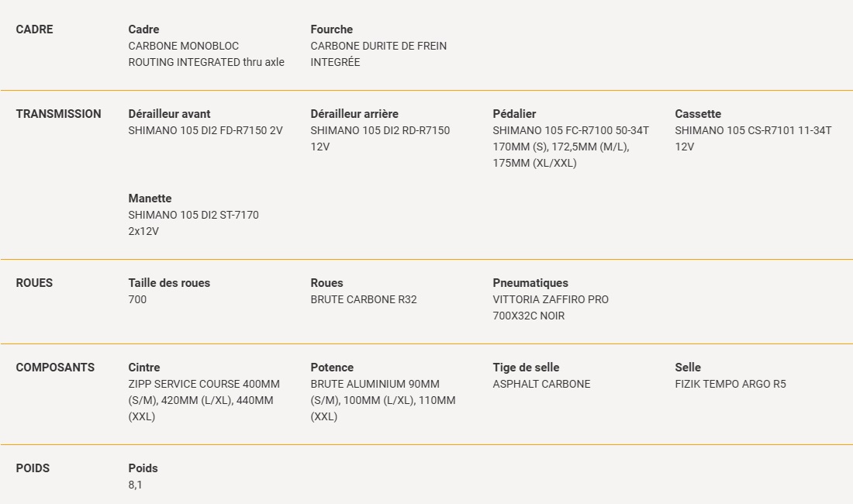Screen dimensions: 853x504
Task: Select the TRANSMISSION section heading
Action: point(58,114)
